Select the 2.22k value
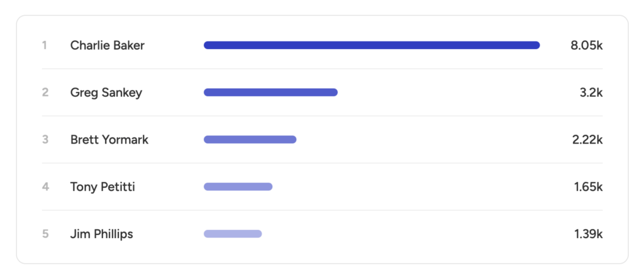The image size is (644, 279). (587, 140)
